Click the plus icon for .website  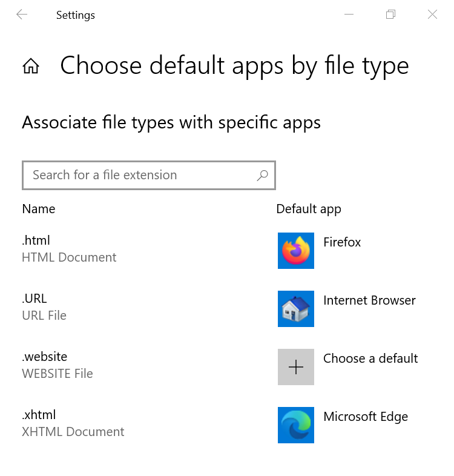tap(295, 367)
